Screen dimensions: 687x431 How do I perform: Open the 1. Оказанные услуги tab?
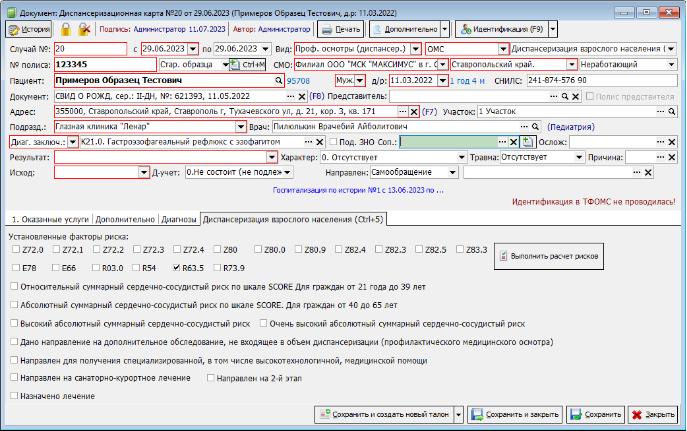click(50, 219)
